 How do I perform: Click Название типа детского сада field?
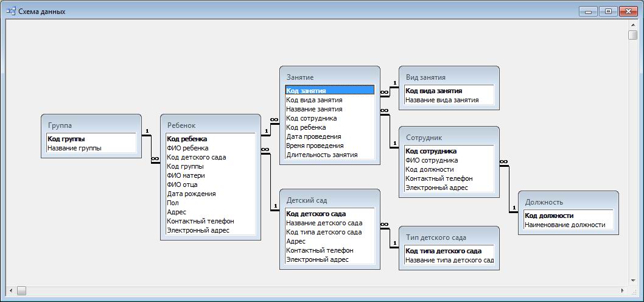click(449, 260)
